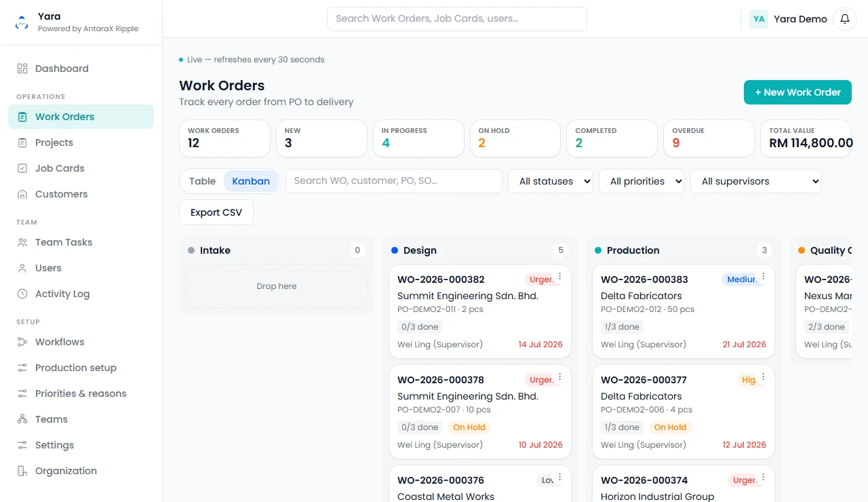Click the New Work Order button
868x502 pixels.
click(797, 92)
